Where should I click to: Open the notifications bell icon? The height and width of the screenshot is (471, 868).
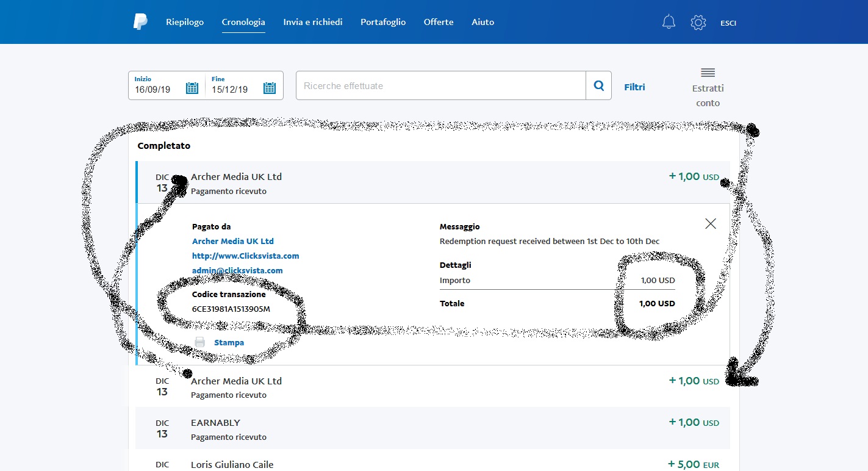[x=669, y=23]
